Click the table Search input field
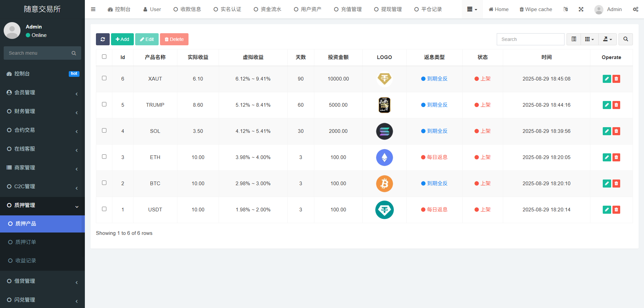The width and height of the screenshot is (644, 308). [530, 39]
